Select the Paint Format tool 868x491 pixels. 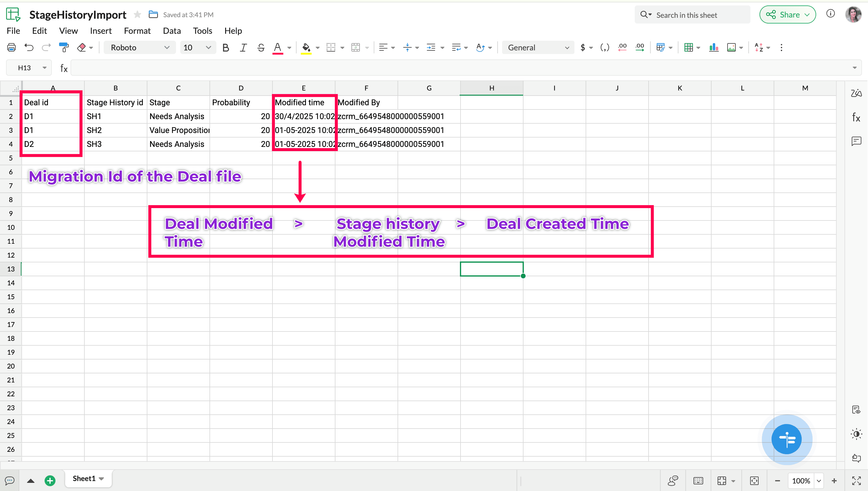[x=64, y=48]
